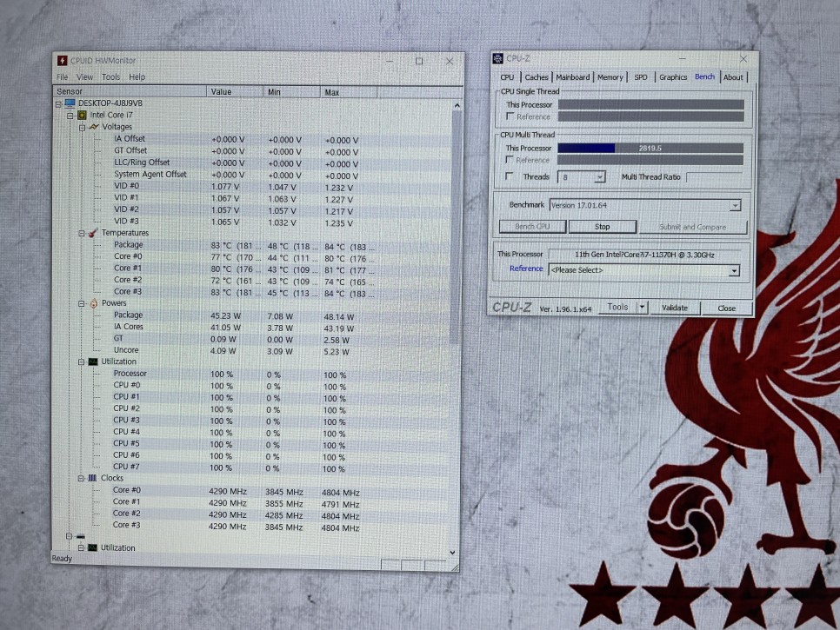Click the Temperatures thermometer icon
Screen dimensions: 840x630
[93, 233]
